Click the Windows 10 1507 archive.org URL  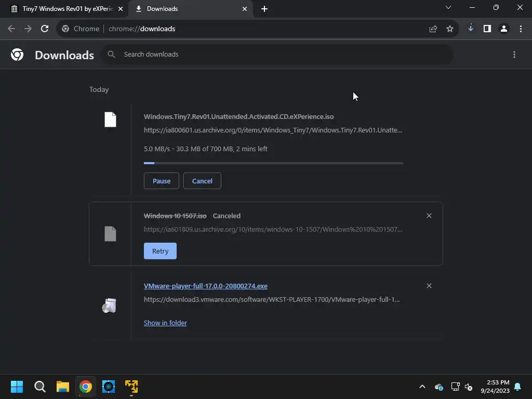(x=273, y=229)
